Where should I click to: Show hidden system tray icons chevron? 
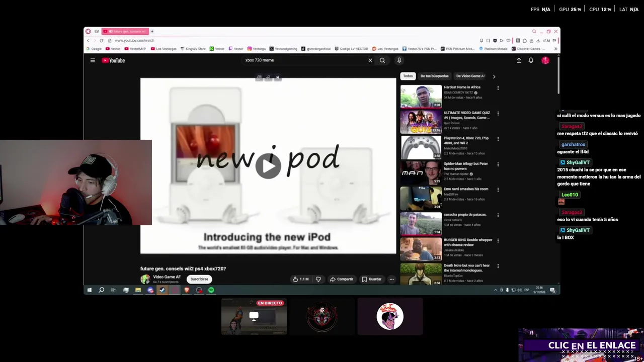pyautogui.click(x=495, y=290)
